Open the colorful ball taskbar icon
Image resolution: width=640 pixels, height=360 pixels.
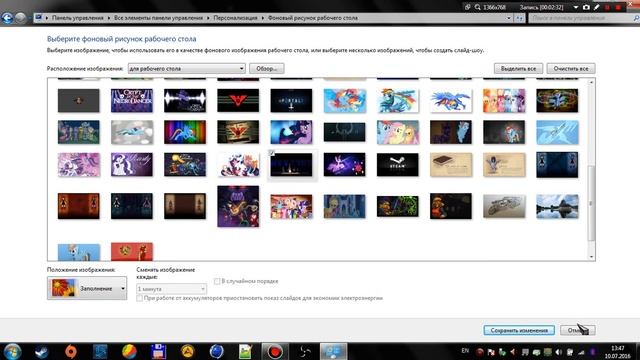[129, 351]
